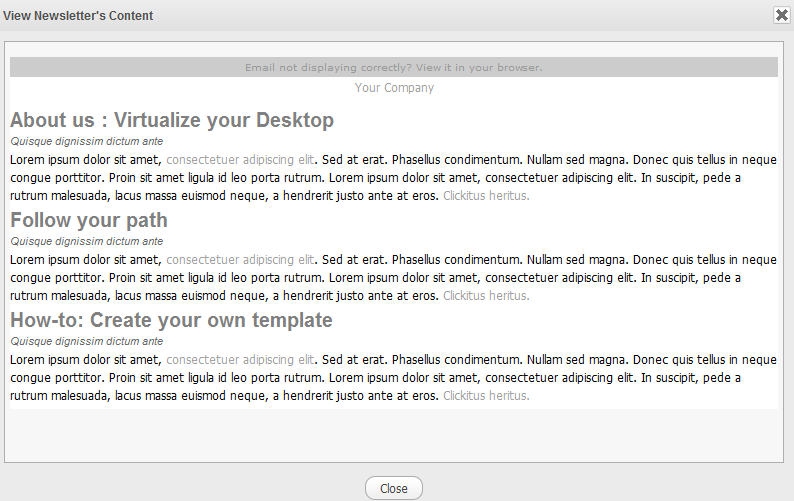Follow 'Clickitus heritus.' link under Follow your path
Image resolution: width=794 pixels, height=501 pixels.
pyautogui.click(x=486, y=295)
